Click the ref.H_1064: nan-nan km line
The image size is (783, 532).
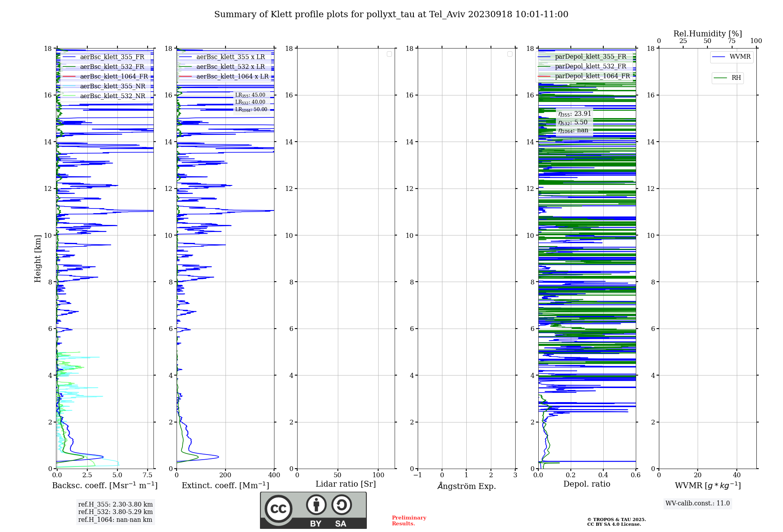(115, 520)
